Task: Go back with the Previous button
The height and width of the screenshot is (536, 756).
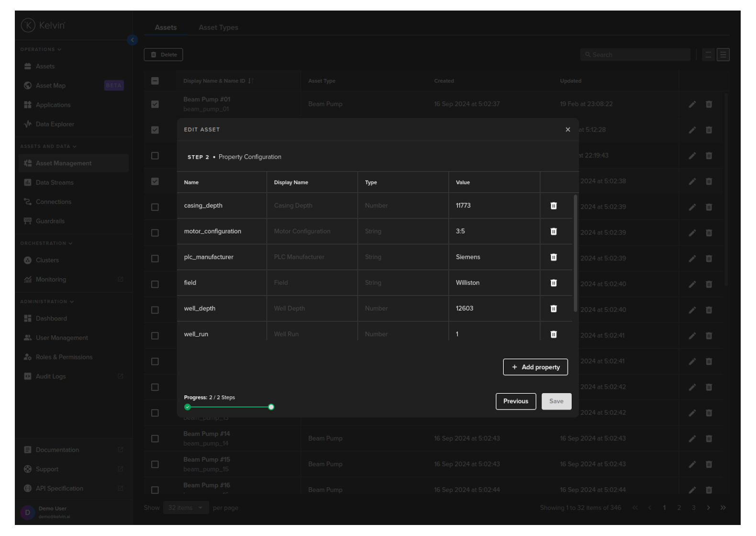Action: [x=515, y=402]
